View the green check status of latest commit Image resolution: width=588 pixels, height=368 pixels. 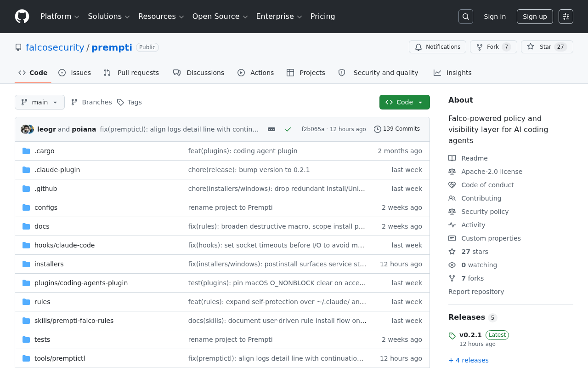click(288, 129)
